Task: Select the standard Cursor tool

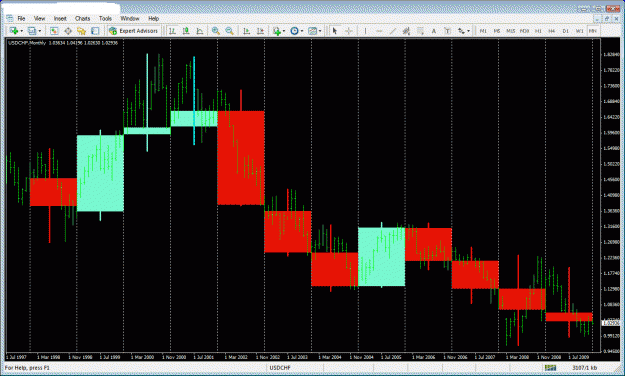Action: coord(335,31)
